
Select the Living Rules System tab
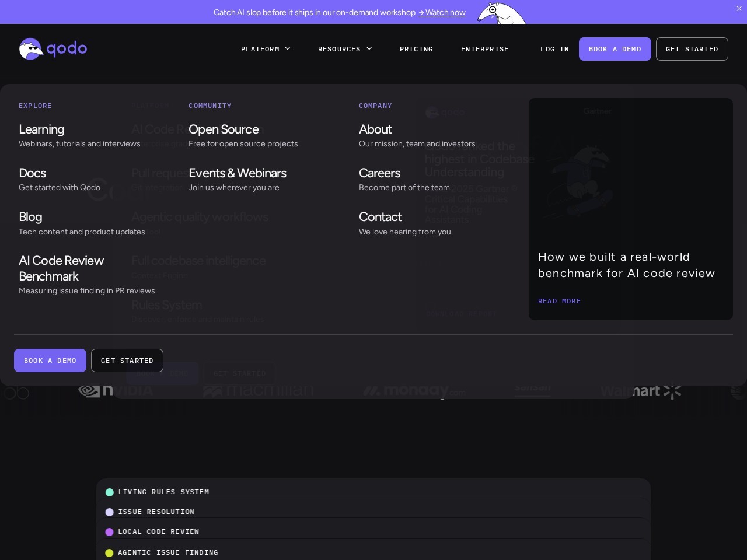163,492
